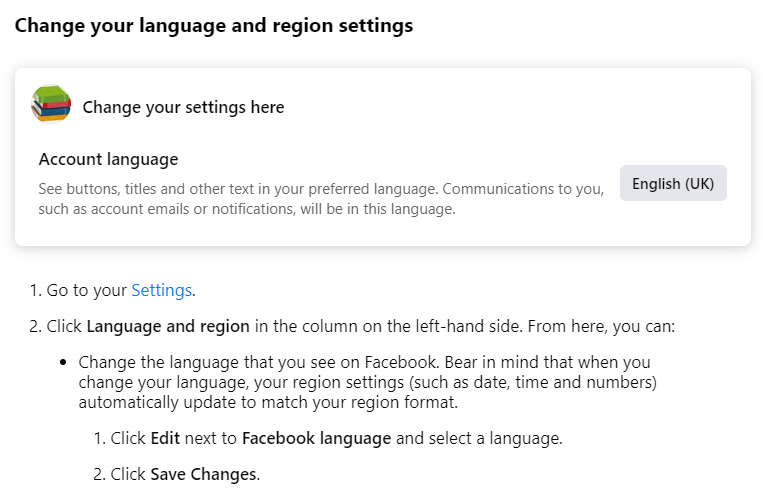
Task: Click the bullet point before 'Change the language'
Action: pos(64,362)
